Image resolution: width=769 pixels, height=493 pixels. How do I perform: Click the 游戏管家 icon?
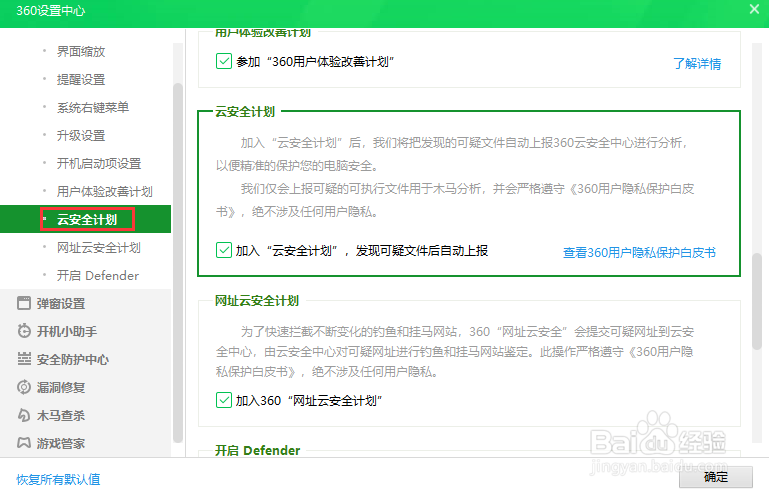(x=24, y=443)
